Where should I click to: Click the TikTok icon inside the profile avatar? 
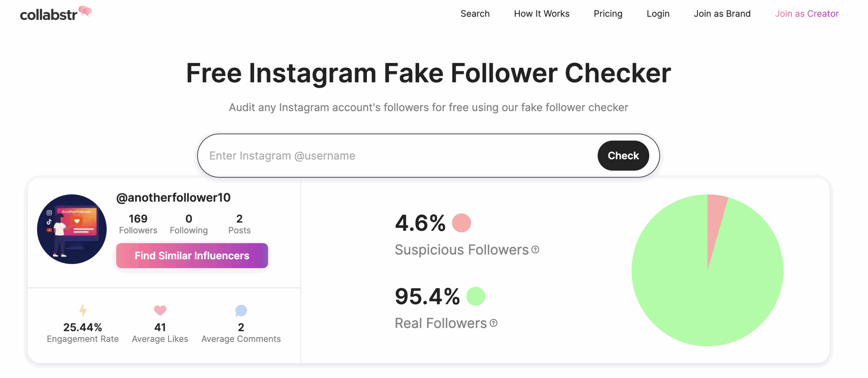[49, 222]
